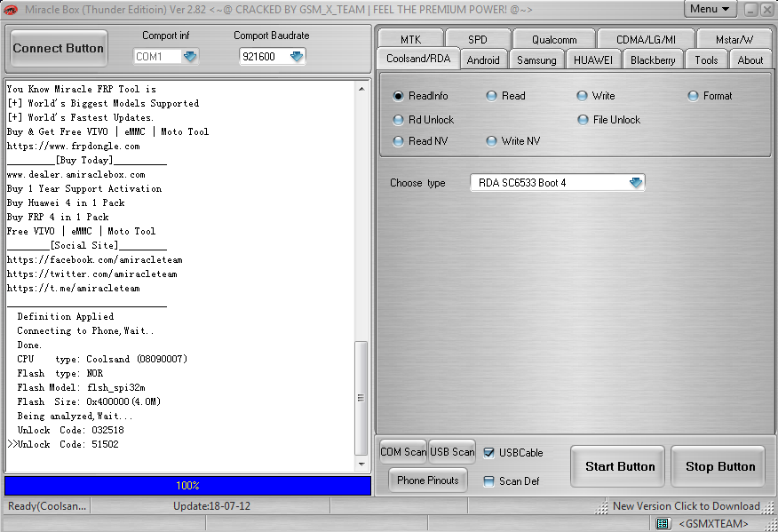Click the log panel scrollbar thumb
Viewport: 778px width, 532px height.
361,398
